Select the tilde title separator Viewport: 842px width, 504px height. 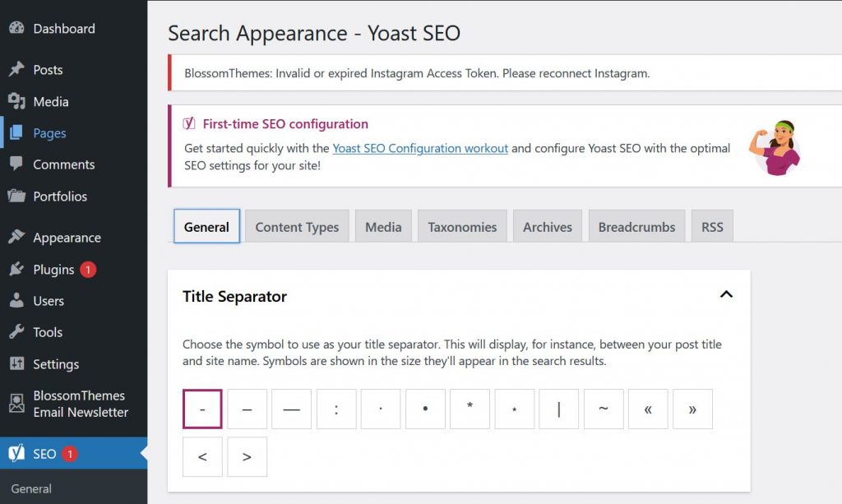click(x=603, y=409)
